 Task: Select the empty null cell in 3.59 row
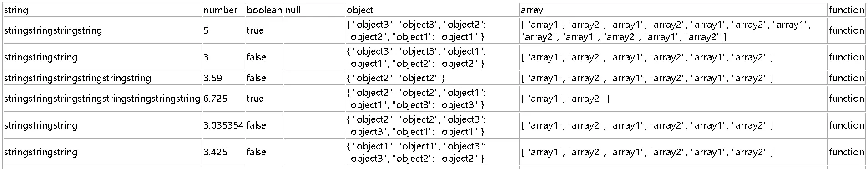[x=314, y=78]
